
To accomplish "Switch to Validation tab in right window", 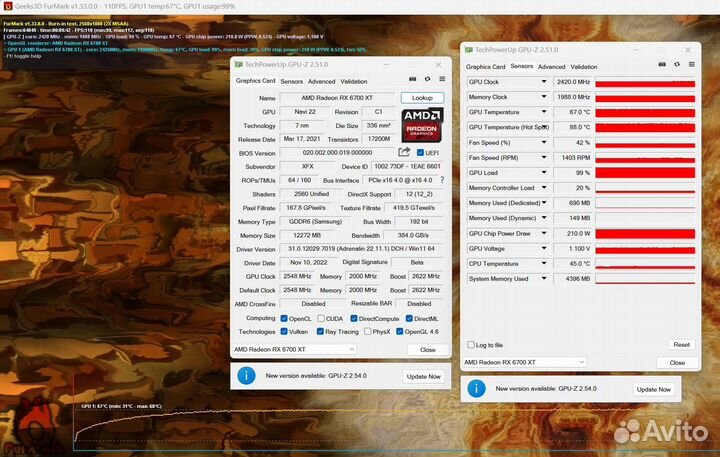I will [x=584, y=67].
